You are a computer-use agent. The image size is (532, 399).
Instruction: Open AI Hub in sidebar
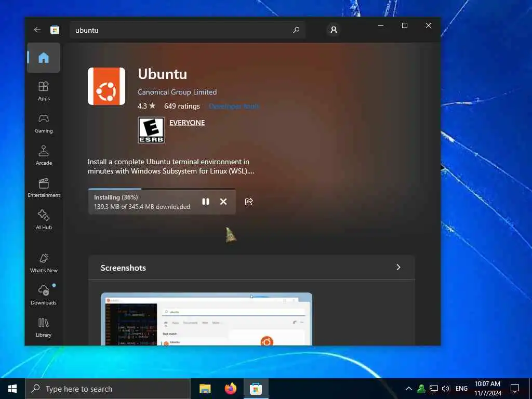tap(44, 220)
